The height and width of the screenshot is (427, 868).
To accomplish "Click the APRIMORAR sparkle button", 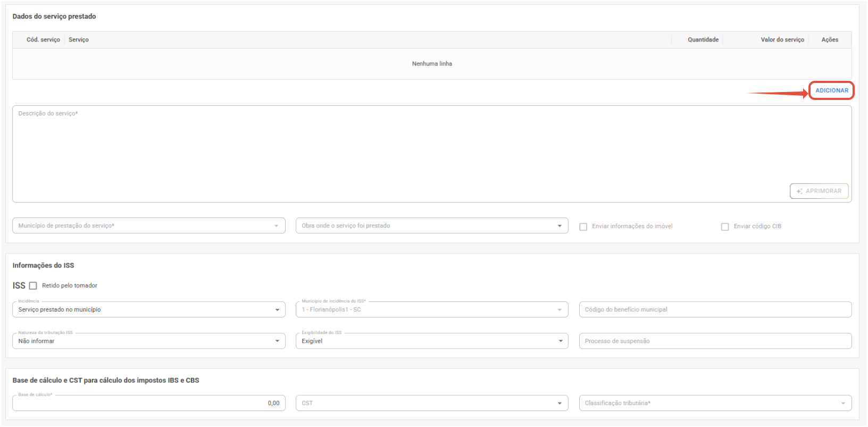I will (819, 191).
